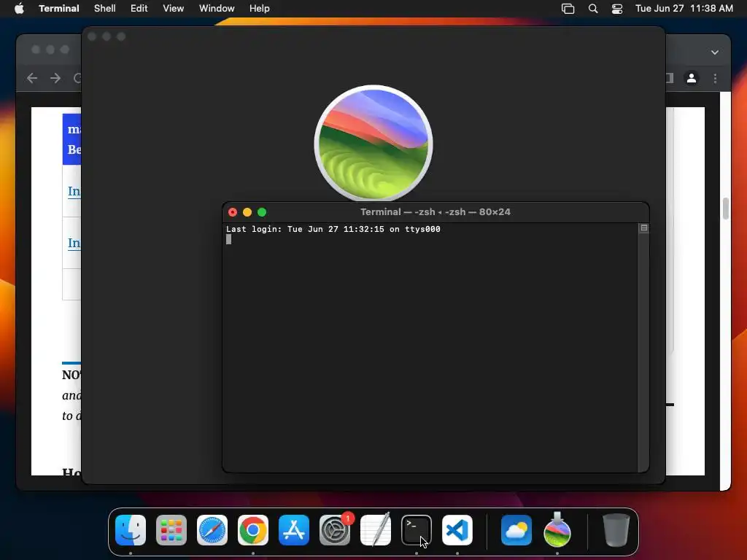
Task: Open Control Center from the menu bar
Action: coord(617,9)
